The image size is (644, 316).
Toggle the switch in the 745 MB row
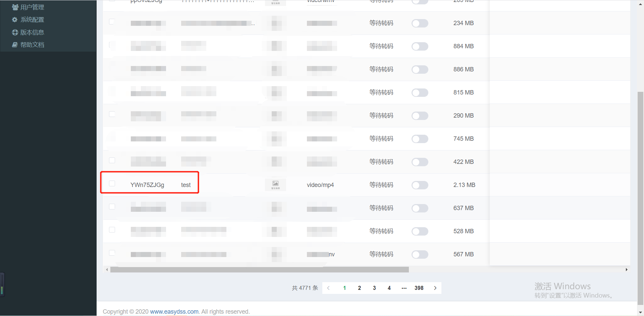420,139
